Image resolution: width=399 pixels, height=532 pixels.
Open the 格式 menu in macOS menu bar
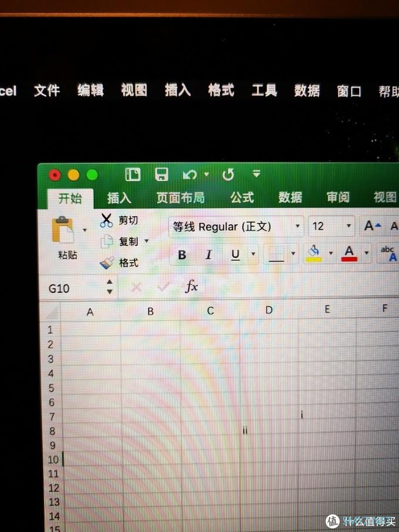click(221, 90)
